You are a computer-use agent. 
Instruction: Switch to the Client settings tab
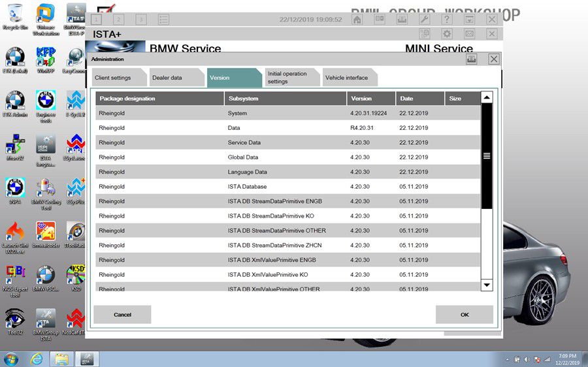[118, 78]
